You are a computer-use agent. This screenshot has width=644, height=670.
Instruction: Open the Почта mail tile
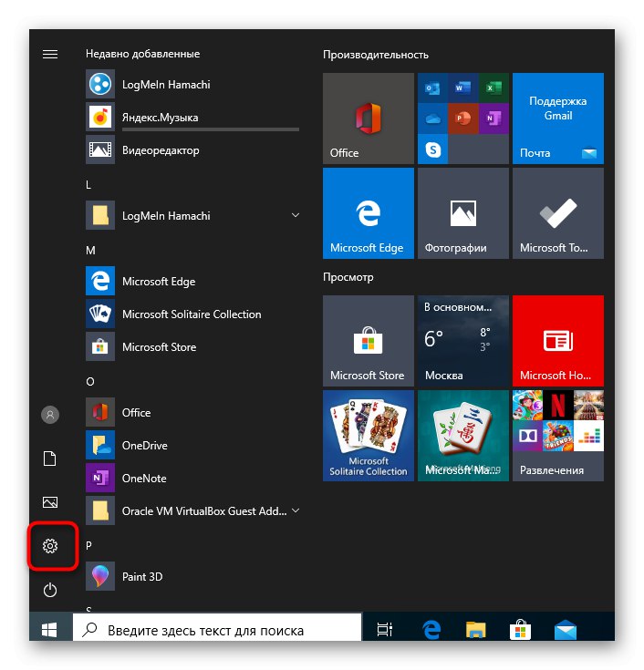pyautogui.click(x=558, y=119)
